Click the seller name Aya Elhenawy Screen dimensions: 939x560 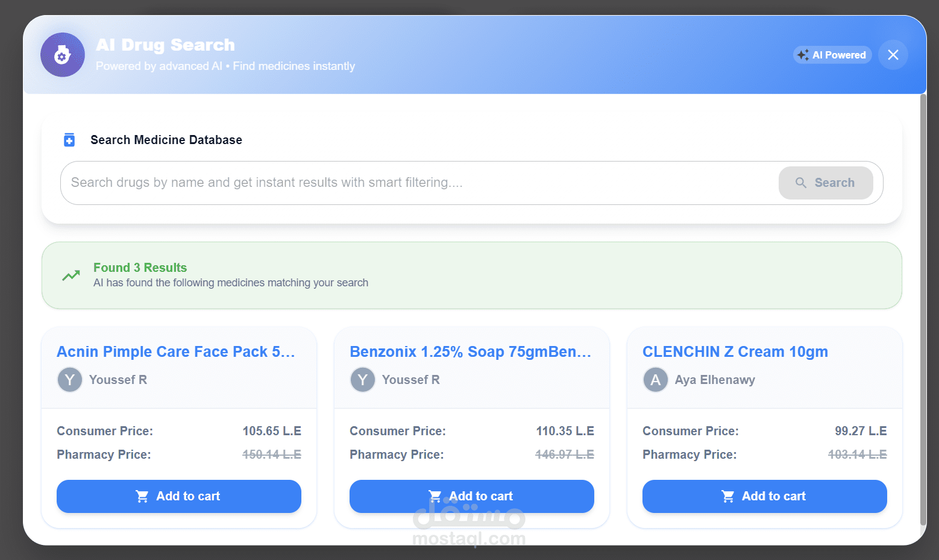point(715,380)
